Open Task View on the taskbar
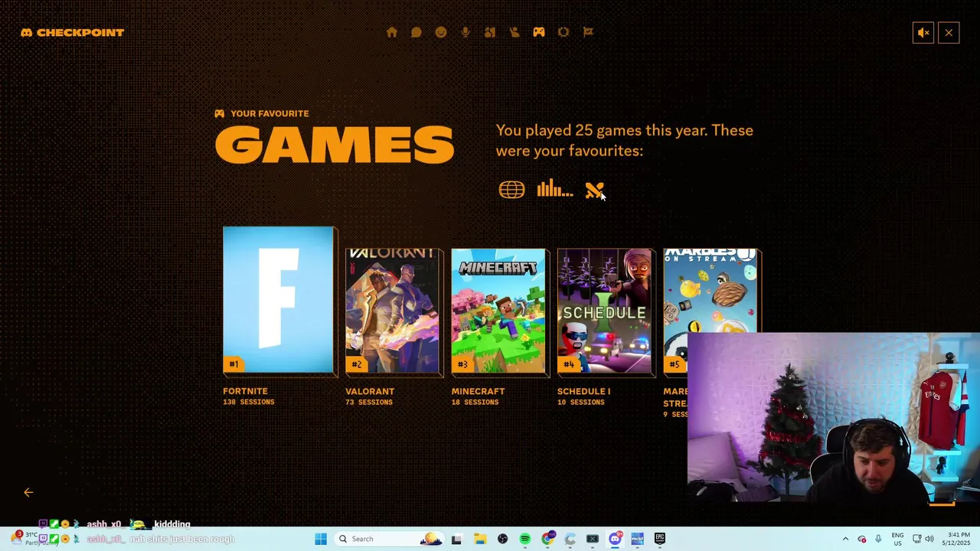The image size is (980, 551). tap(456, 539)
